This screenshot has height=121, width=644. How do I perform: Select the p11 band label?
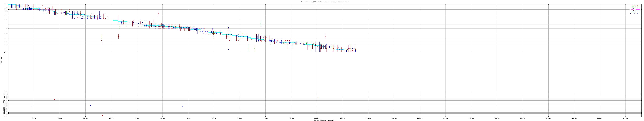tap(6, 15)
